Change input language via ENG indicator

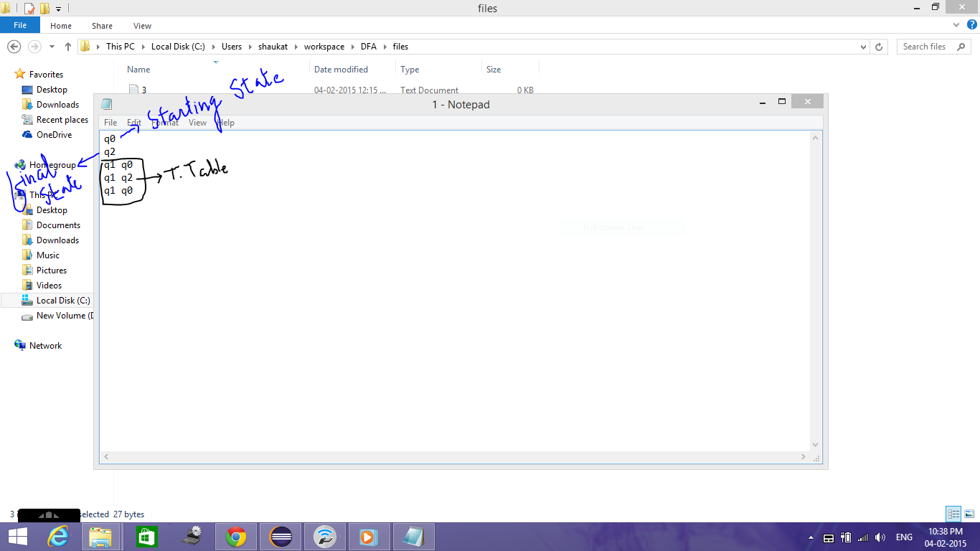pyautogui.click(x=903, y=537)
